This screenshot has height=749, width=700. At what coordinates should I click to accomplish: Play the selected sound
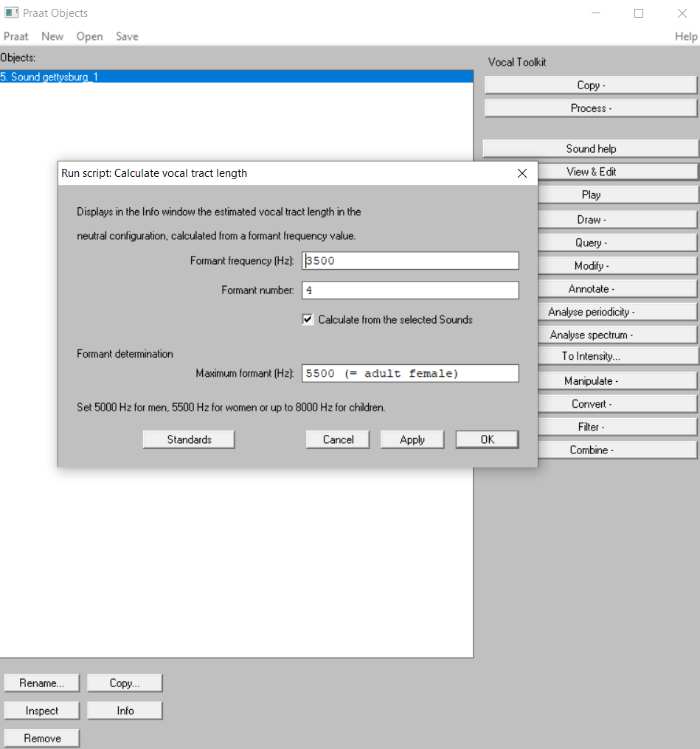(x=618, y=195)
